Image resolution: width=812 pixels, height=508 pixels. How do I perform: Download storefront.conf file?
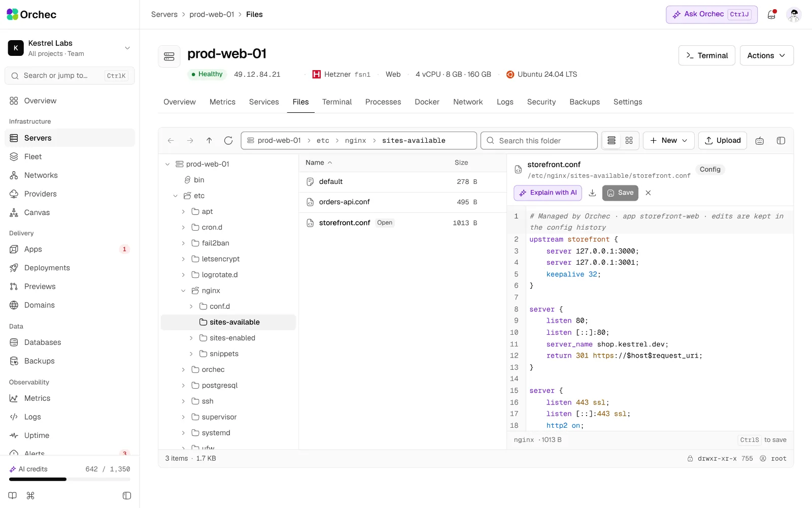point(592,193)
